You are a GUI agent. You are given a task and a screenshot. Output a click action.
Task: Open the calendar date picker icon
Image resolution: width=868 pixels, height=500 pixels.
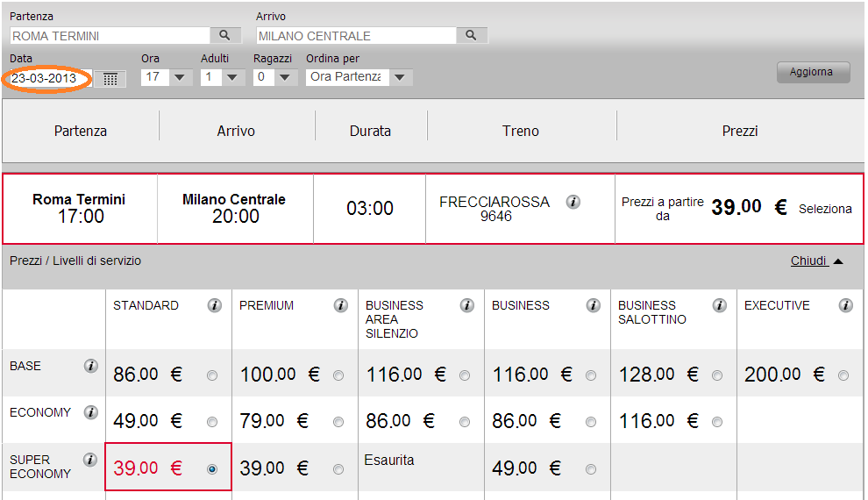pos(110,78)
